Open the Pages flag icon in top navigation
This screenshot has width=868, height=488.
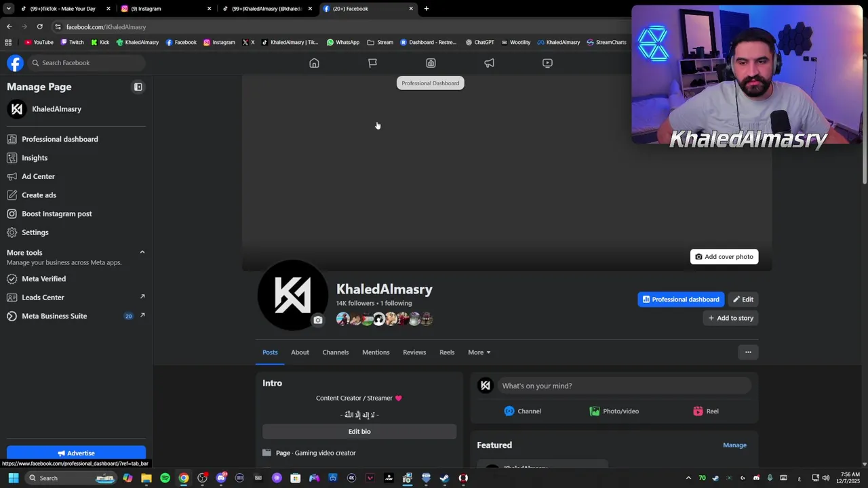click(372, 63)
